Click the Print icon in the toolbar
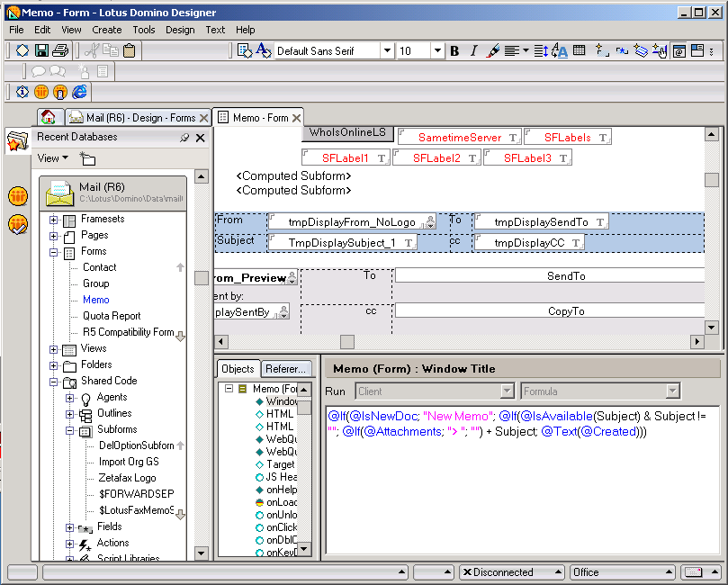Image resolution: width=728 pixels, height=585 pixels. point(59,51)
